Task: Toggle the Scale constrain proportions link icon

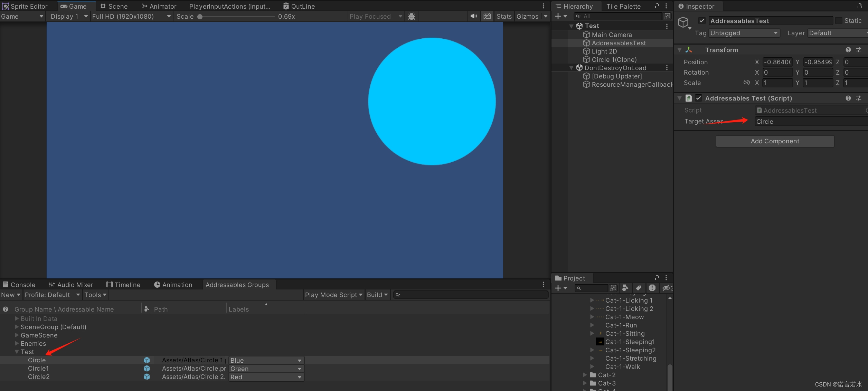Action: pos(747,83)
